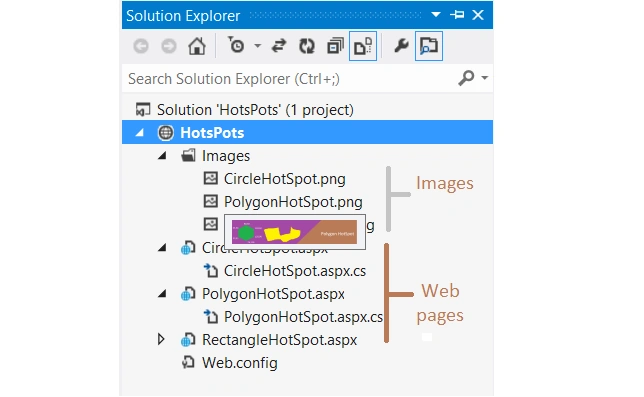Click the Back navigation arrow

[x=141, y=46]
